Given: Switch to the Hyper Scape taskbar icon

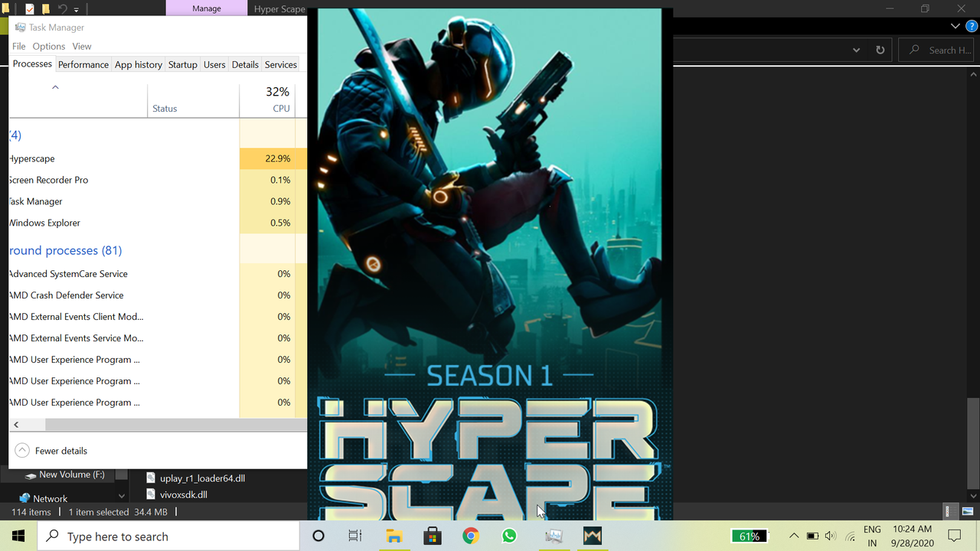Looking at the screenshot, I should [x=592, y=536].
